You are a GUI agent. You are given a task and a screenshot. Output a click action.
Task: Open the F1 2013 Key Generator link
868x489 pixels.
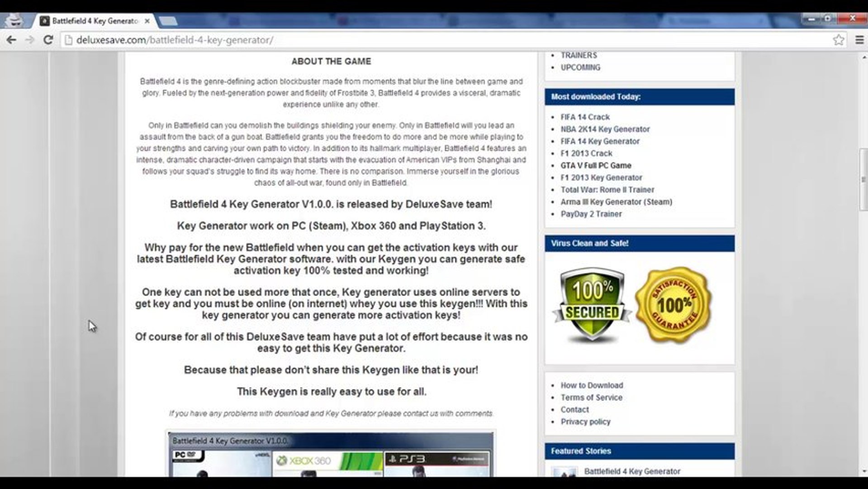(601, 177)
